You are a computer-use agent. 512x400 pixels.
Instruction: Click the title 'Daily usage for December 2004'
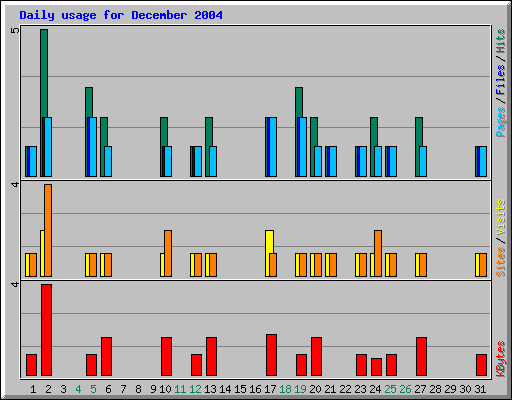click(121, 16)
